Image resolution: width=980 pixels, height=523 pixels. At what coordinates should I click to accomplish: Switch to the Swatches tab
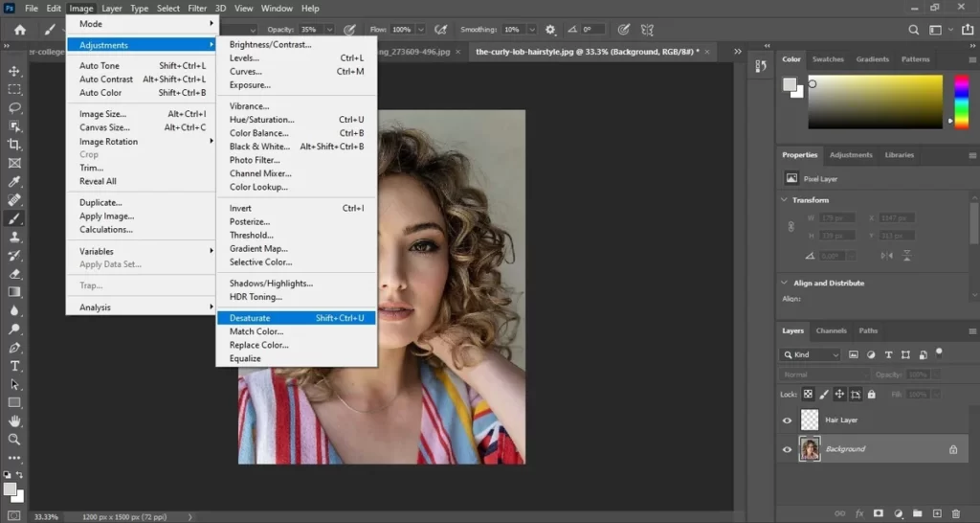tap(828, 59)
